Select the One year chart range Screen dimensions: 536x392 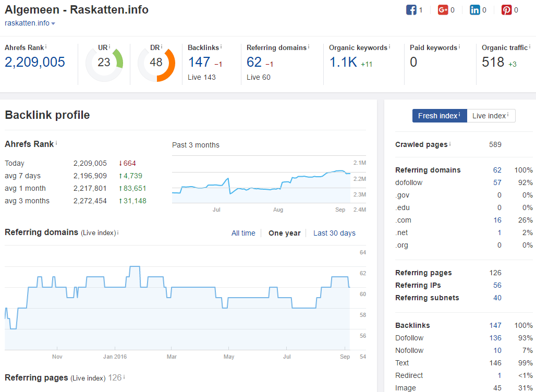(x=284, y=233)
